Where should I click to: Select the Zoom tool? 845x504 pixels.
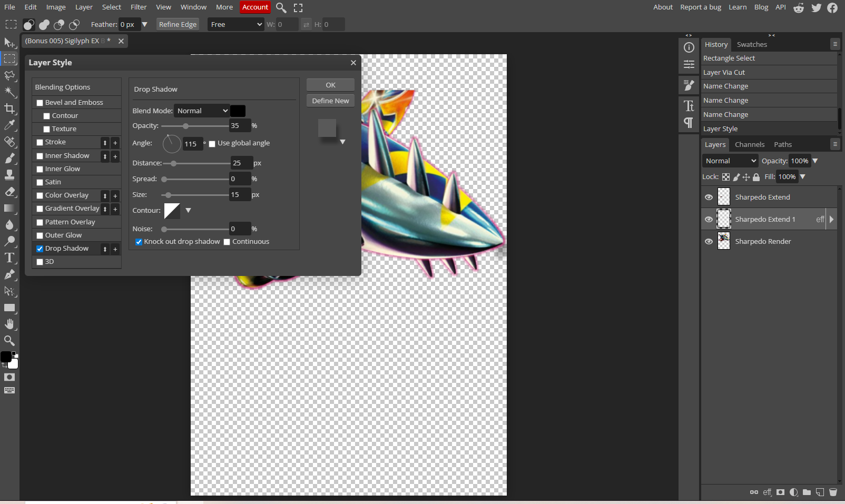[9, 341]
